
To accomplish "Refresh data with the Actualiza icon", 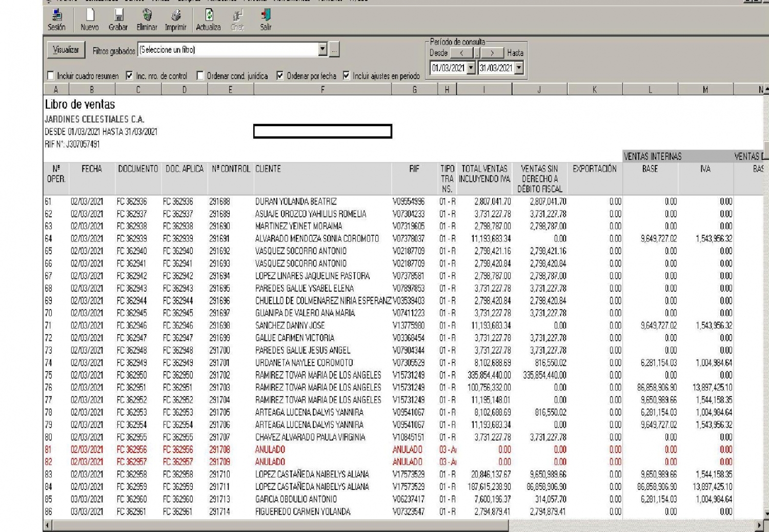I will coord(208,20).
